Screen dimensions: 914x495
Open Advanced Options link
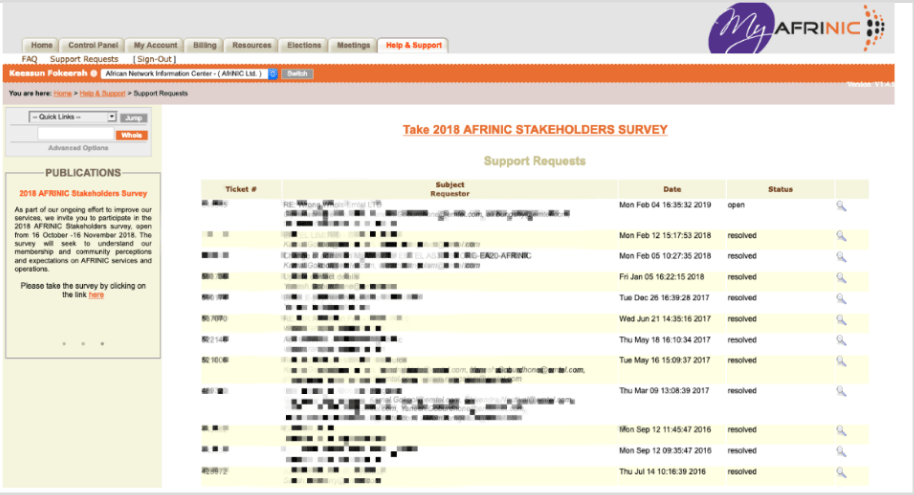point(78,148)
